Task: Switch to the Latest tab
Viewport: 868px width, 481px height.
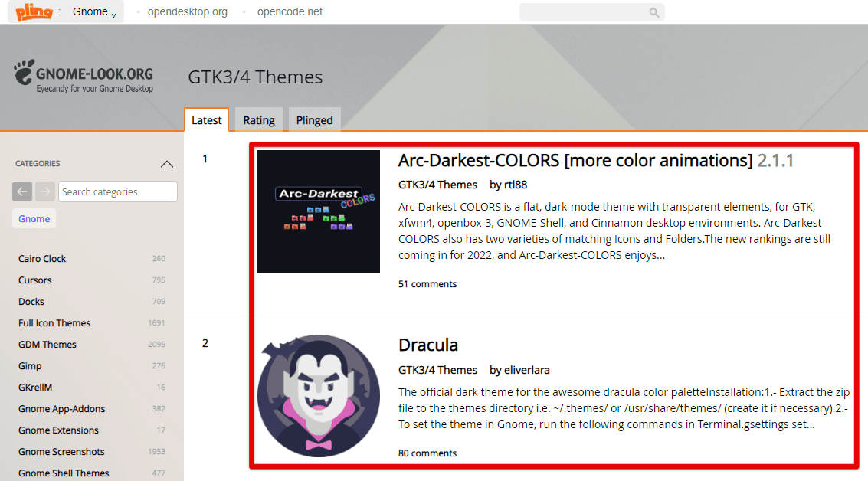Action: (207, 120)
